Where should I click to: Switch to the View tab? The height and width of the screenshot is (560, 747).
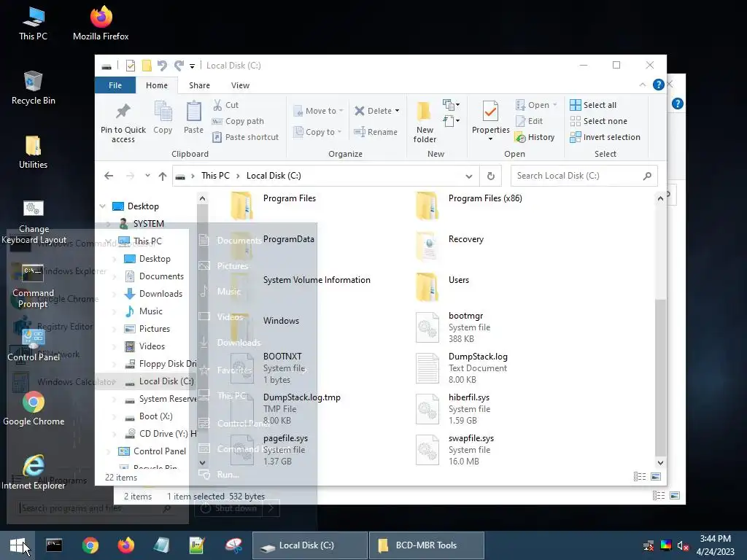click(x=240, y=85)
